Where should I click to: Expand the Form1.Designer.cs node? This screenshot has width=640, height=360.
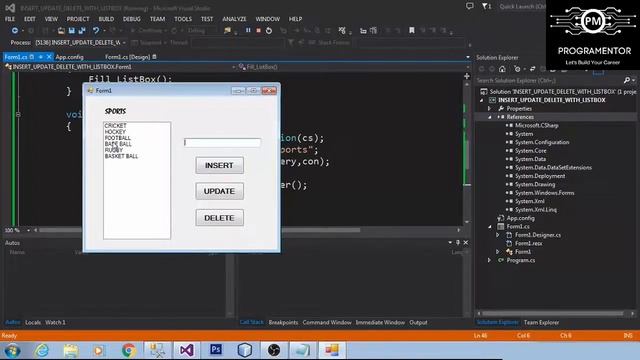click(x=498, y=235)
